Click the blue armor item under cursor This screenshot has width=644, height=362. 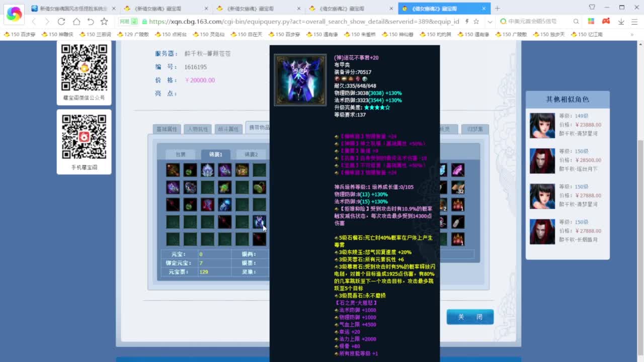pos(259,222)
